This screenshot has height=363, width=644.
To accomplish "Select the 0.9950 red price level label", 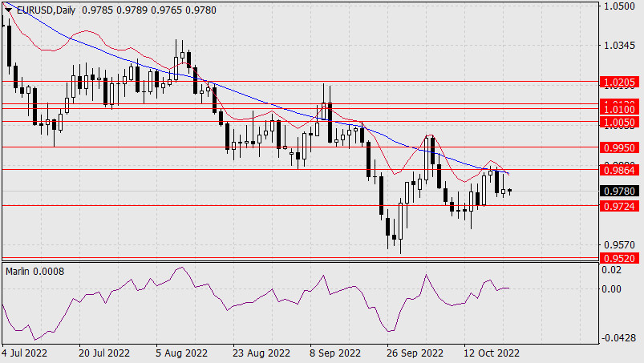I will (620, 147).
